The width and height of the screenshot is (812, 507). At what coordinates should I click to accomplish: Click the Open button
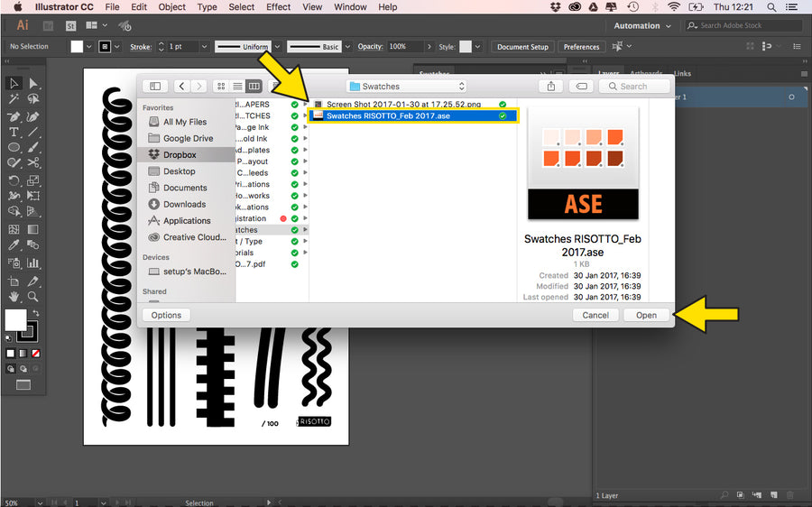coord(646,315)
